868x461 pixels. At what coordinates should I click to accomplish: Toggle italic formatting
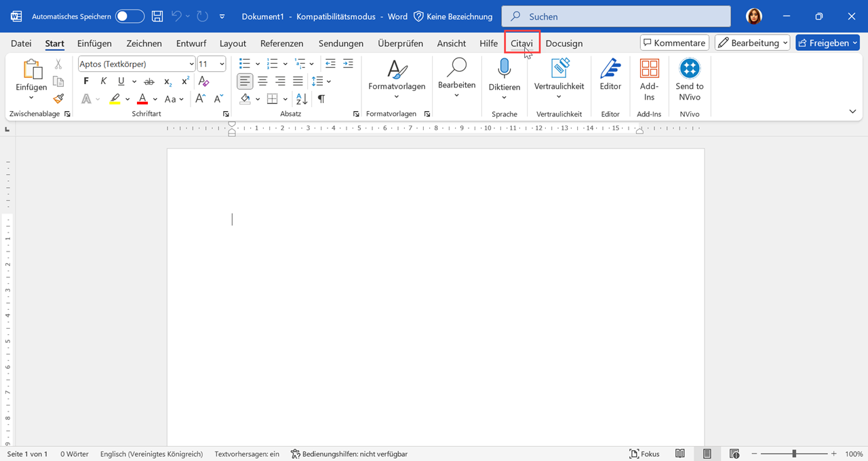pos(104,81)
